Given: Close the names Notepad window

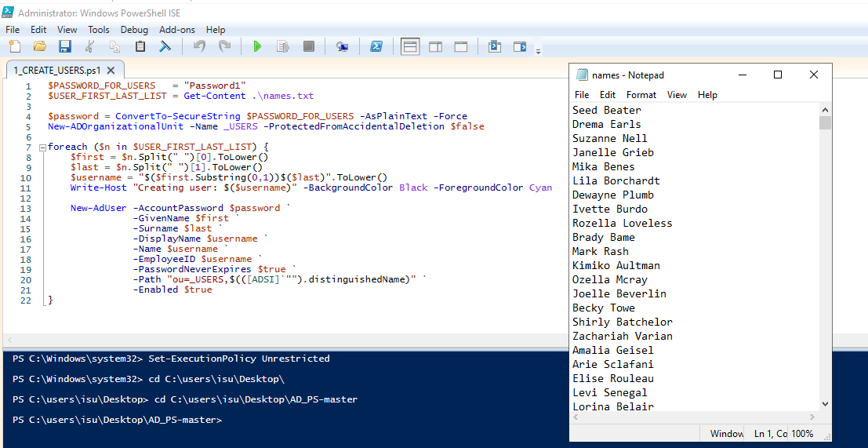Looking at the screenshot, I should 813,75.
